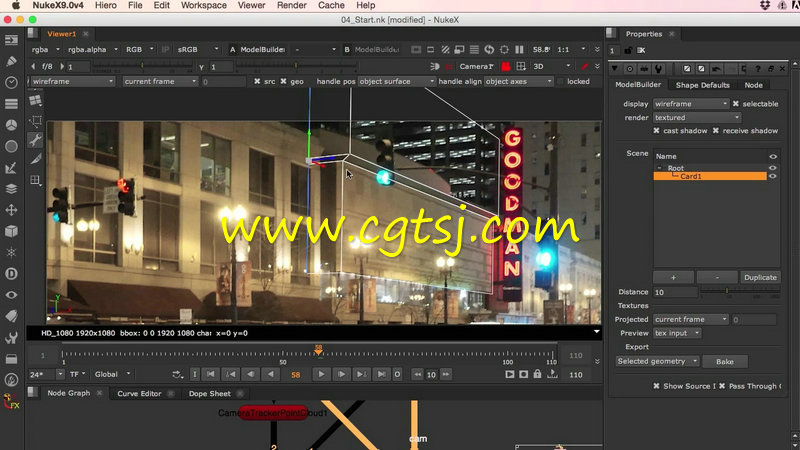Click the Properties panel help question mark
The width and height of the screenshot is (800, 450).
point(758,69)
